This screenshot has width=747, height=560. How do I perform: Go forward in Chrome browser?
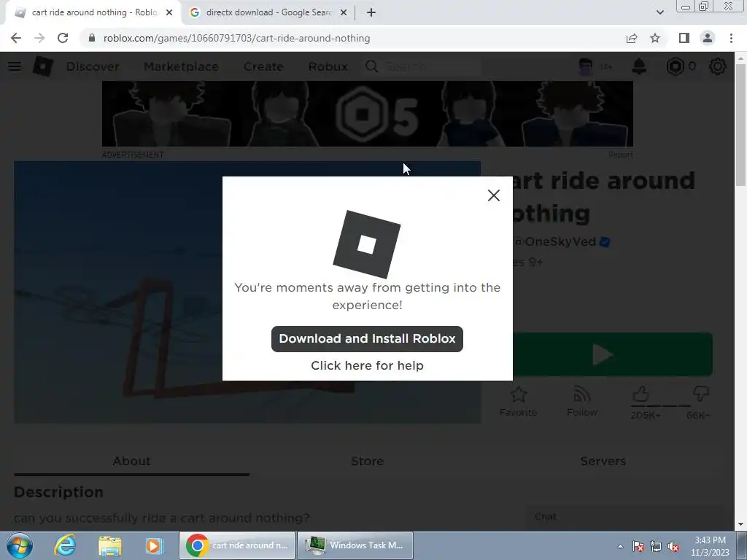click(39, 38)
